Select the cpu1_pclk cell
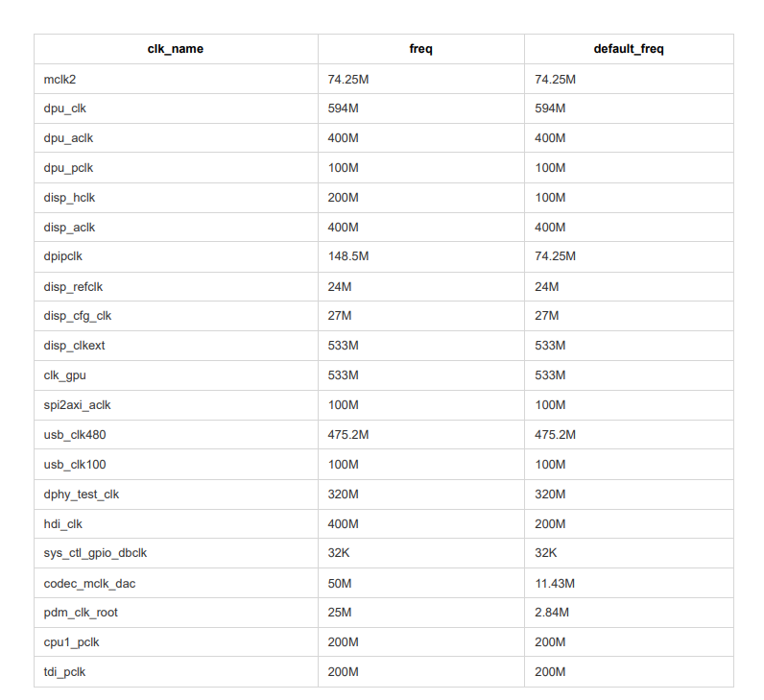764x700 pixels. pyautogui.click(x=72, y=642)
